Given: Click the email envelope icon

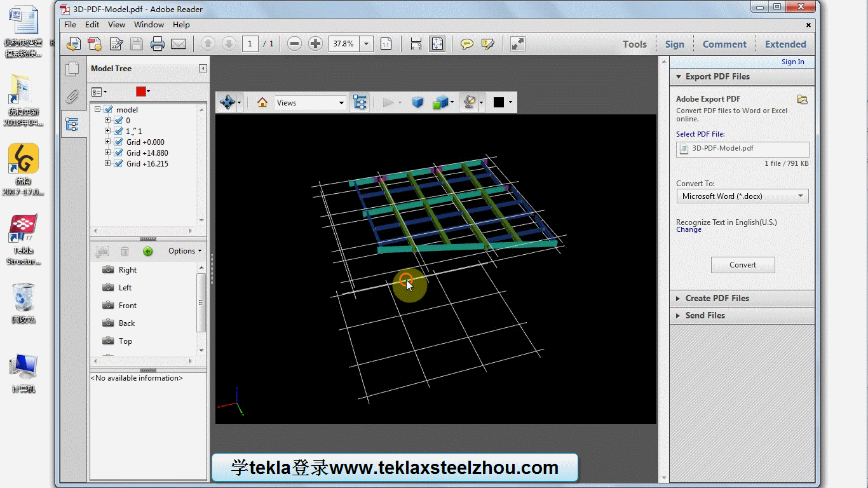Looking at the screenshot, I should 179,44.
